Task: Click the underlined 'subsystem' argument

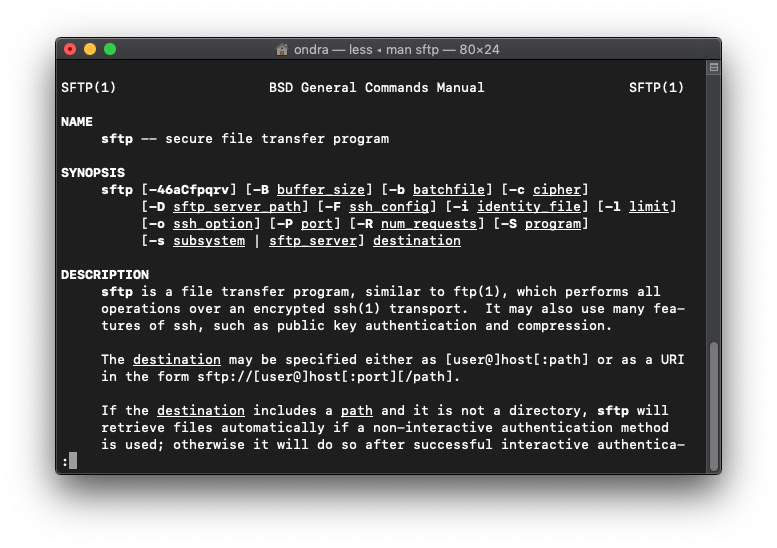Action: coord(208,240)
